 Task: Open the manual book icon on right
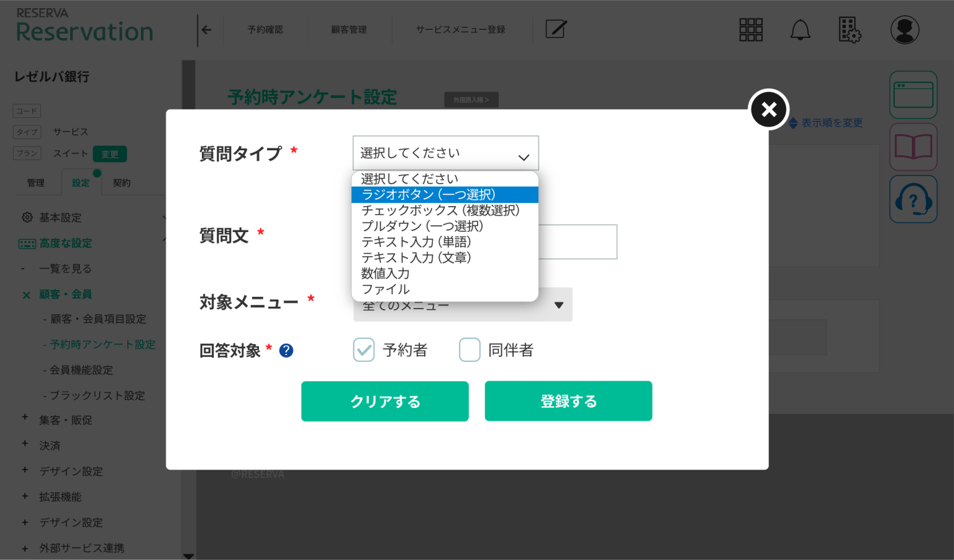(x=913, y=147)
